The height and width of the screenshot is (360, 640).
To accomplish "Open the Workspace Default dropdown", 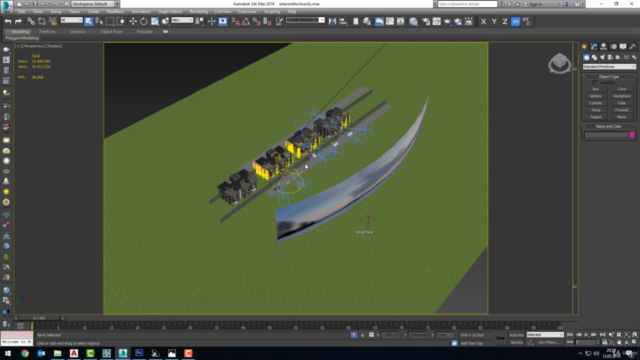I will click(93, 4).
